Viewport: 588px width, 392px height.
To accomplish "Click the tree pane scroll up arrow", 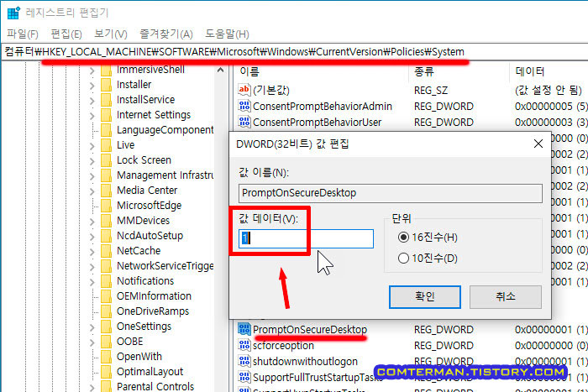I will pos(220,70).
